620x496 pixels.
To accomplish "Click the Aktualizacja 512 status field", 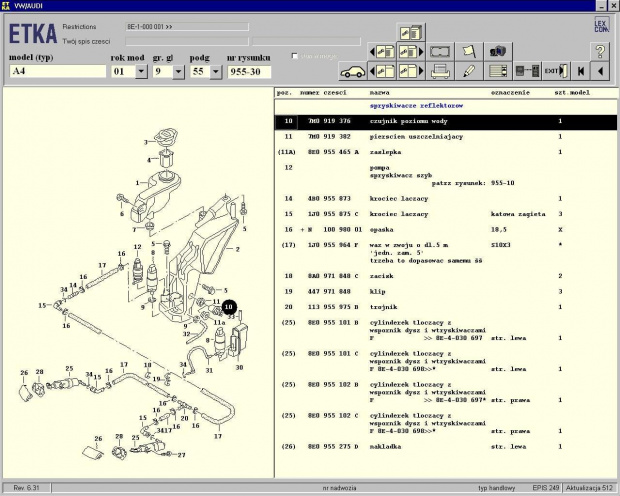I will pos(590,488).
